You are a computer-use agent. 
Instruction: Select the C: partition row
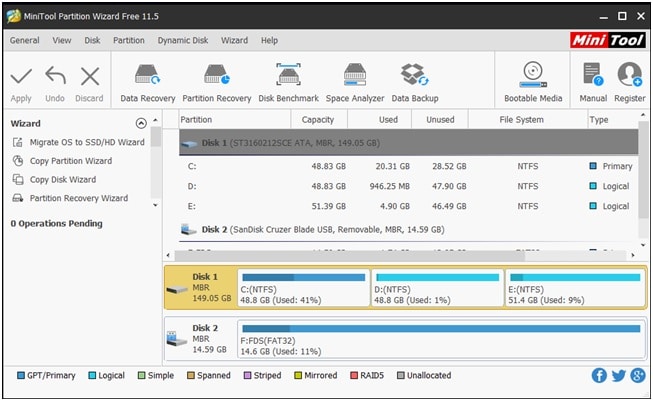pyautogui.click(x=409, y=166)
